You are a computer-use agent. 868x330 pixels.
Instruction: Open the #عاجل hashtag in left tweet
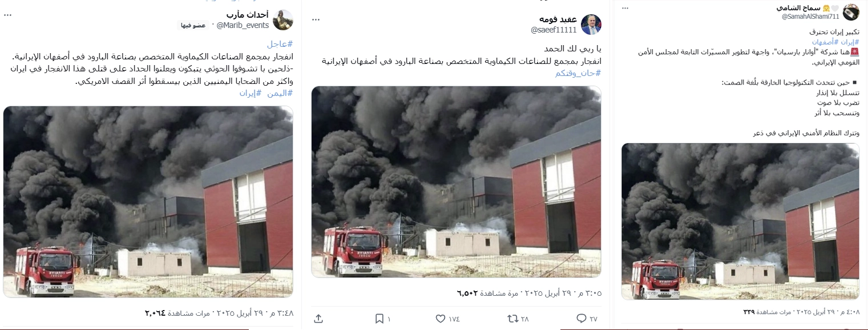[280, 44]
